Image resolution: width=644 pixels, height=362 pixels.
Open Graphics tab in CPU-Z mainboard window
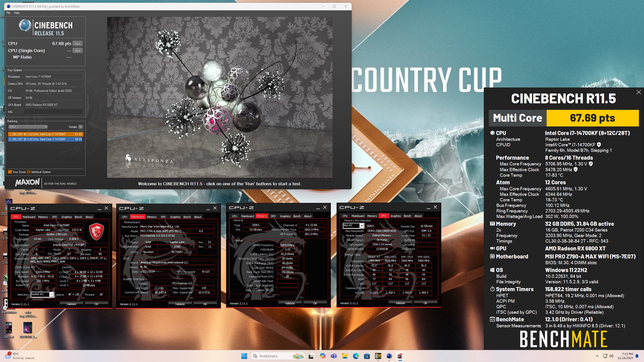[175, 217]
